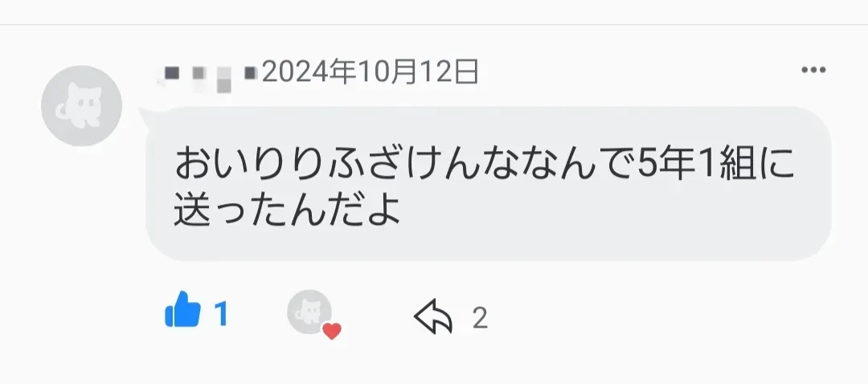Click the text 5年1組に in the comment
This screenshot has width=868, height=384.
pos(716,165)
